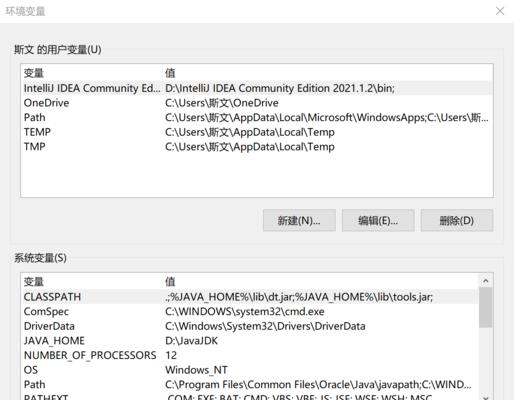Viewport: 514px width, 400px height.
Task: Close the environment variables dialog
Action: click(500, 11)
